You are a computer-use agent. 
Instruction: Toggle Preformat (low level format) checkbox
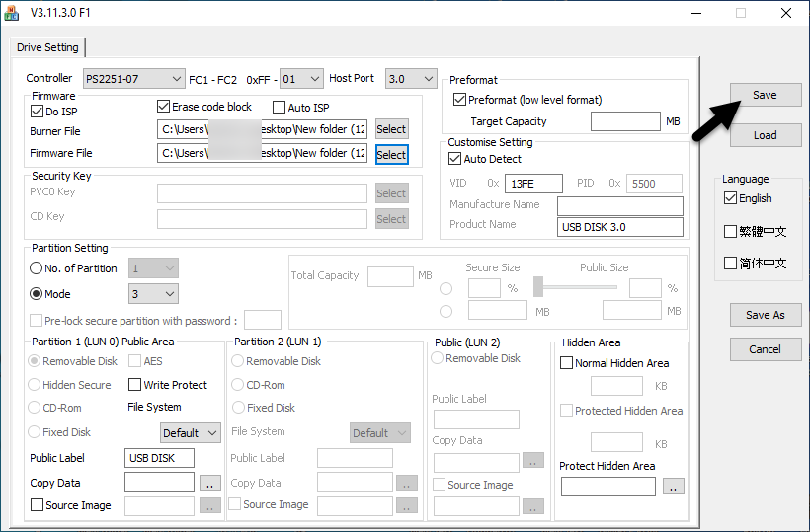pyautogui.click(x=459, y=99)
